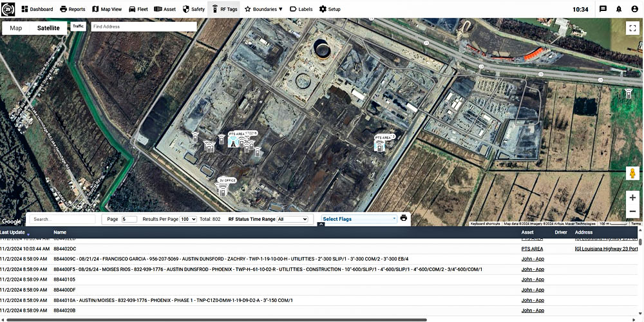Open the Select Flags dropdown
This screenshot has height=322, width=644.
[x=360, y=219]
